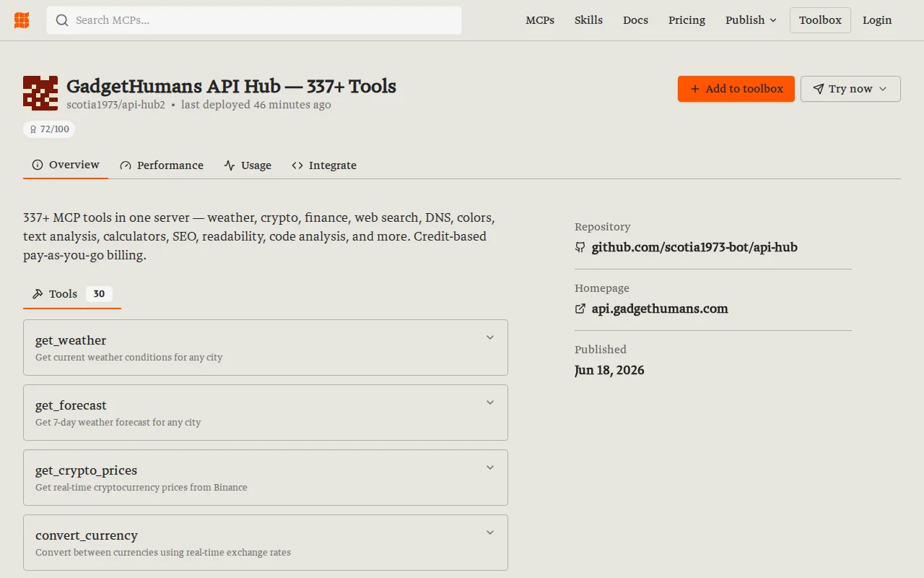Click the external link icon beside homepage
Viewport: 924px width, 578px height.
pyautogui.click(x=580, y=309)
